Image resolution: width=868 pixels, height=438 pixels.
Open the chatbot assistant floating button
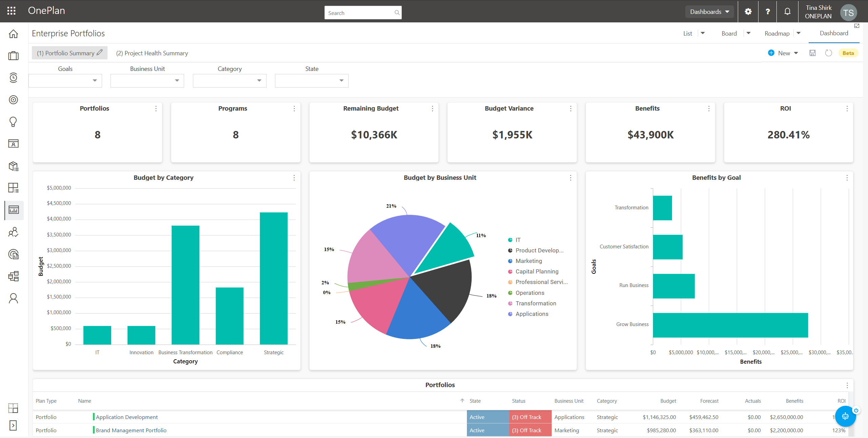coord(845,416)
